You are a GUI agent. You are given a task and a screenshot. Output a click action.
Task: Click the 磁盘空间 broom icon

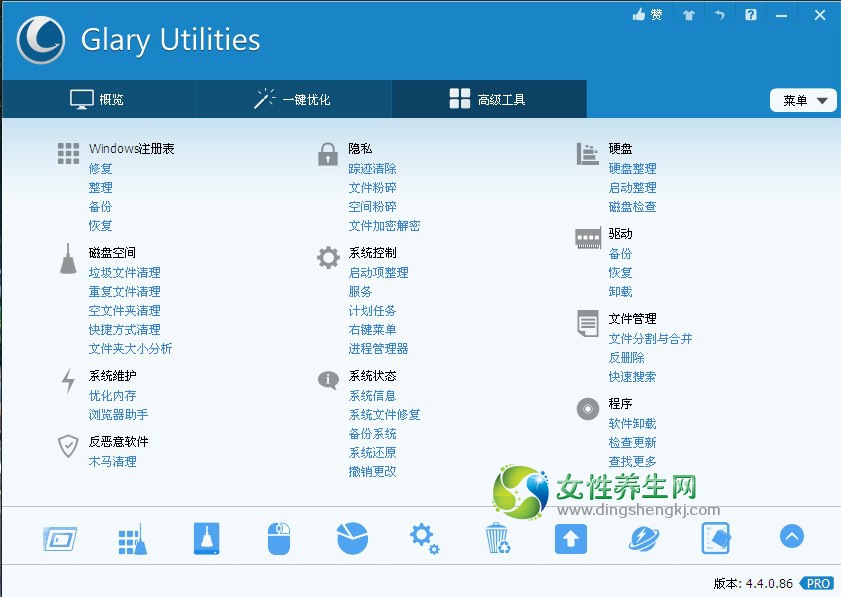coord(68,259)
